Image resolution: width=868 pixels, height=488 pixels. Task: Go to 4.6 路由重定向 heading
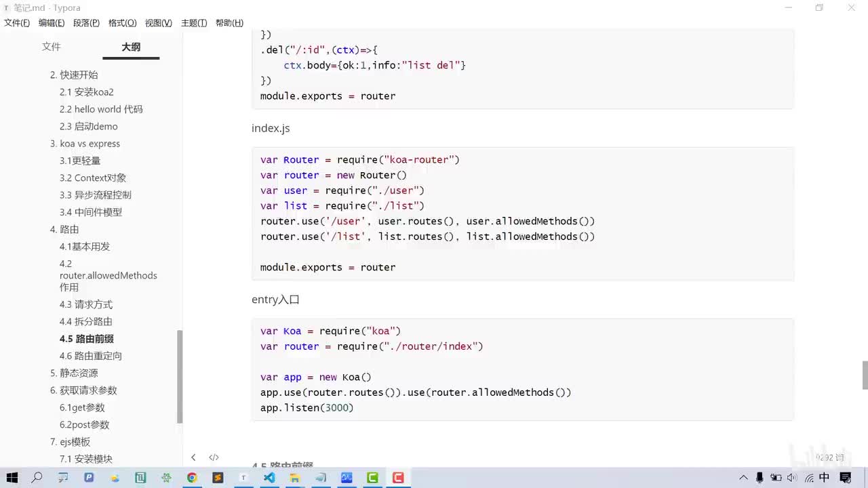(91, 356)
